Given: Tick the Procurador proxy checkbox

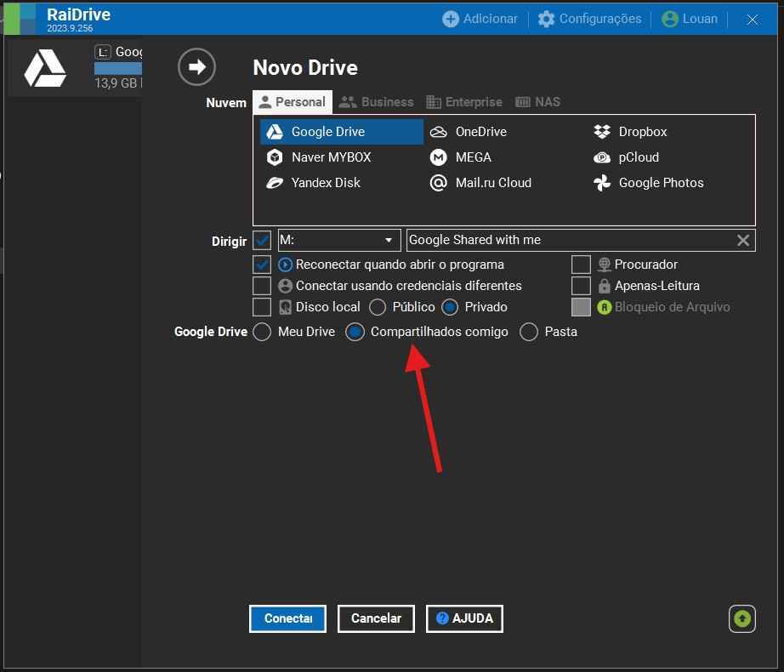Looking at the screenshot, I should click(x=581, y=265).
